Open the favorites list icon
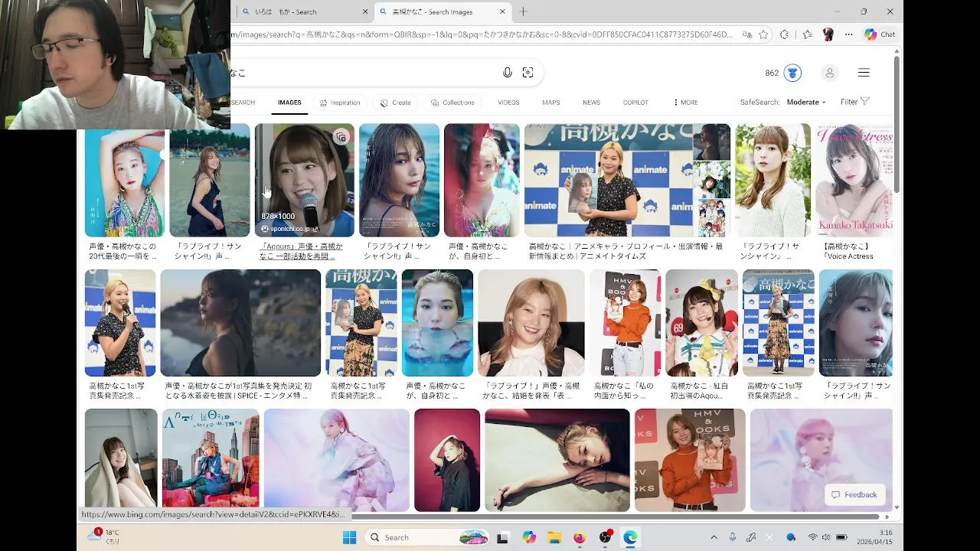The width and height of the screenshot is (980, 551). [807, 34]
